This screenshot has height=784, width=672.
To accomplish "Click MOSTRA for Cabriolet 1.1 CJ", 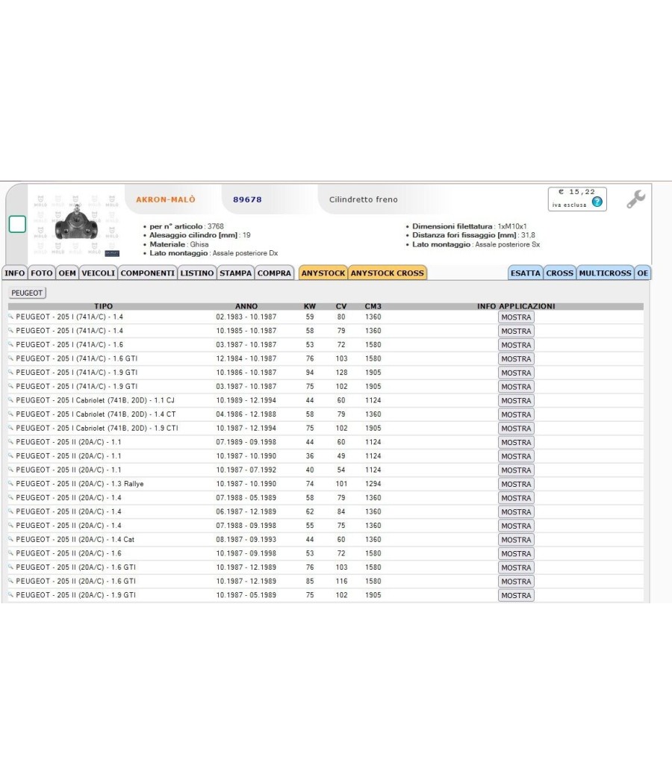I will 516,400.
